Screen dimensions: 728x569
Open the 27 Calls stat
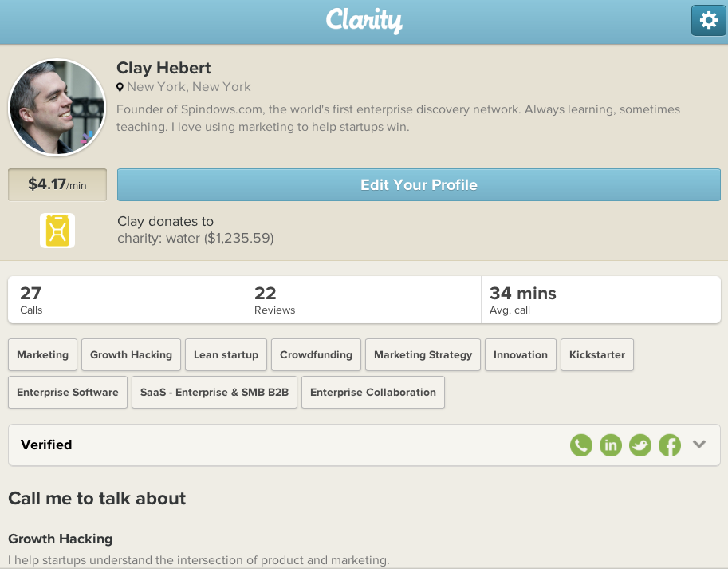tap(127, 300)
